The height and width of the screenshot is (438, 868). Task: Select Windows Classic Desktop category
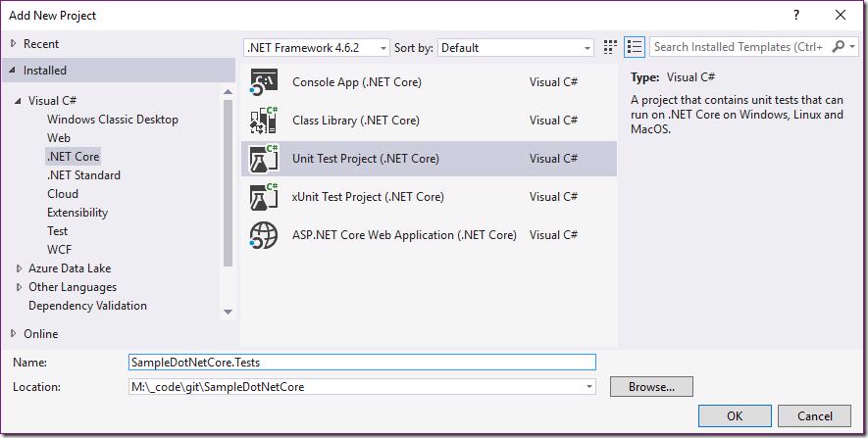[x=113, y=120]
